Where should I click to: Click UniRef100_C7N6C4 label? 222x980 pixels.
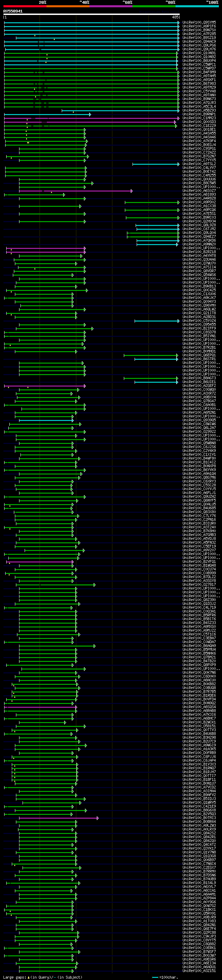[x=199, y=864]
